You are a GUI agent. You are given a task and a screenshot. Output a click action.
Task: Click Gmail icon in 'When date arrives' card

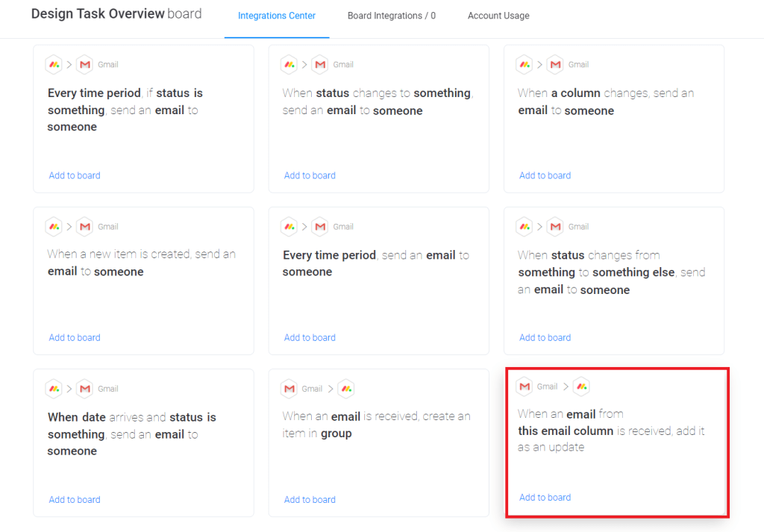pyautogui.click(x=85, y=389)
